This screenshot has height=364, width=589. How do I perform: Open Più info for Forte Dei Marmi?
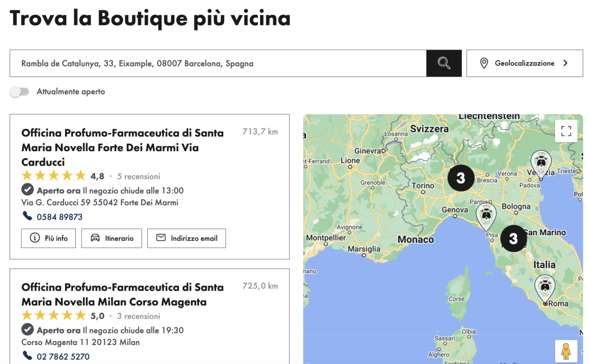coord(48,238)
